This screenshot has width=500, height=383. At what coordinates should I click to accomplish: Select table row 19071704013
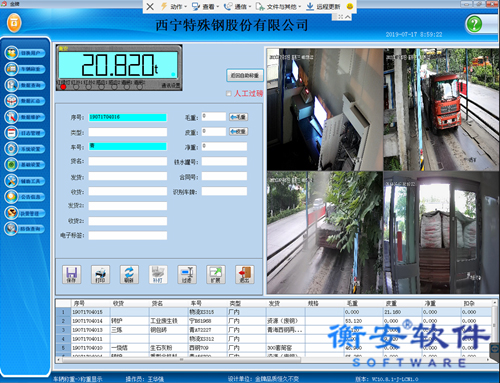pos(274,330)
